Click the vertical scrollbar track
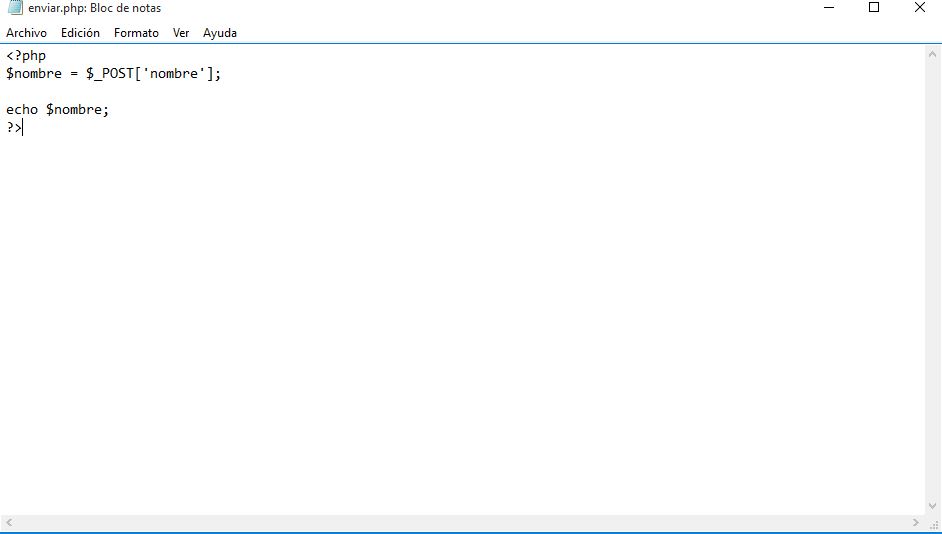Viewport: 942px width, 534px height. (933, 280)
